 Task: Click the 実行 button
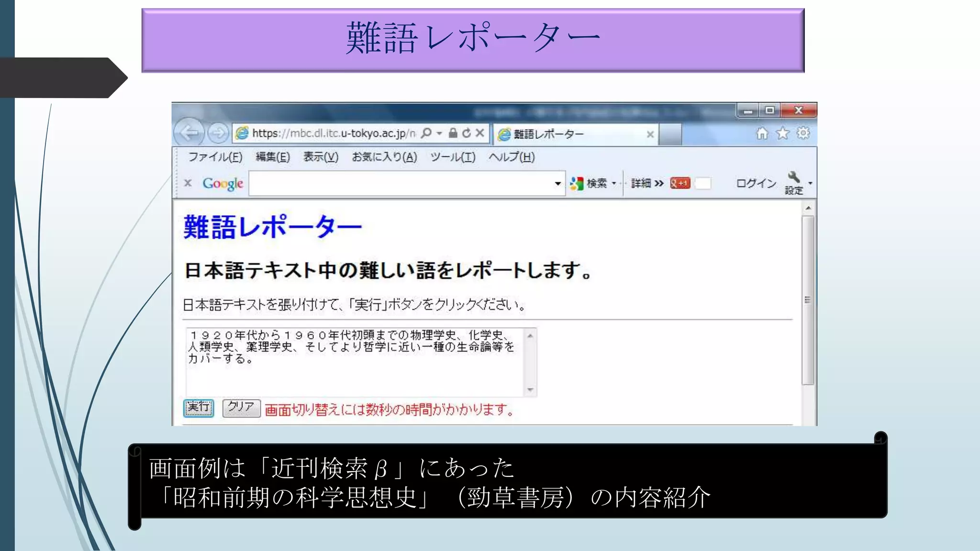coord(199,408)
